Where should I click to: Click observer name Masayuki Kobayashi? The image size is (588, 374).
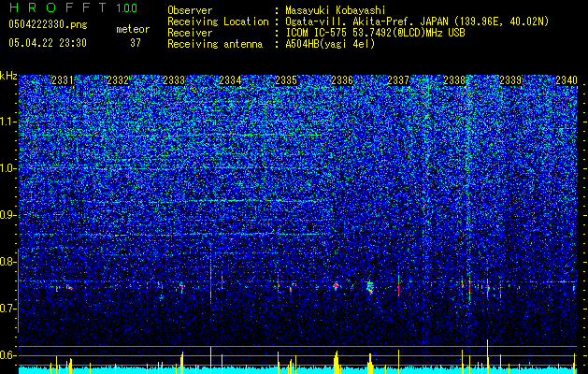pyautogui.click(x=336, y=10)
